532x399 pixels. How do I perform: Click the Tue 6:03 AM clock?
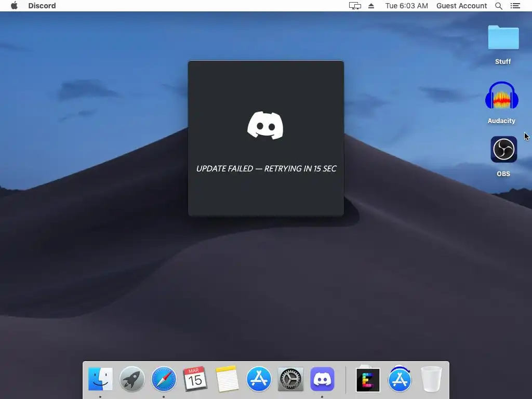click(406, 6)
